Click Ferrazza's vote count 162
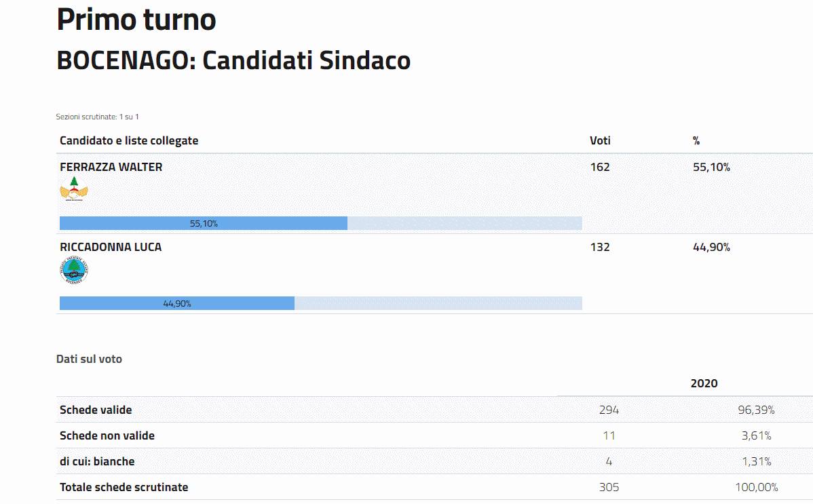The width and height of the screenshot is (813, 504). coord(600,167)
